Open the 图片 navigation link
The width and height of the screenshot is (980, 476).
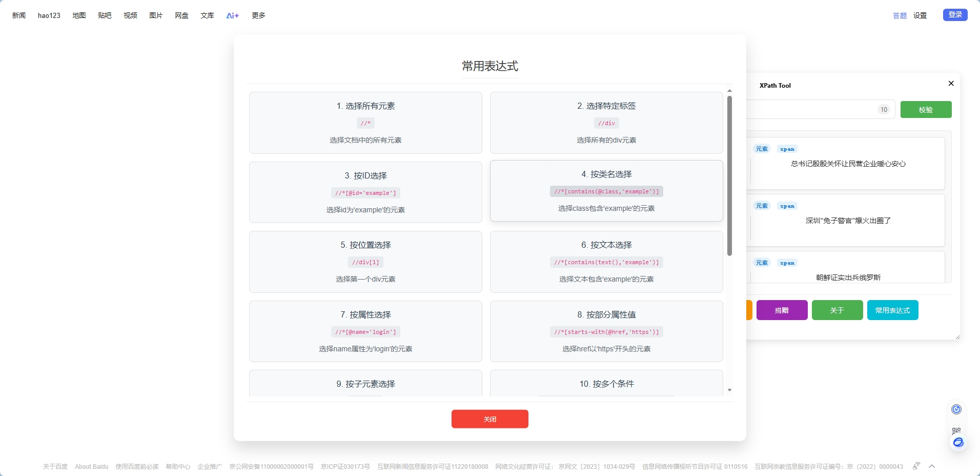(x=156, y=15)
